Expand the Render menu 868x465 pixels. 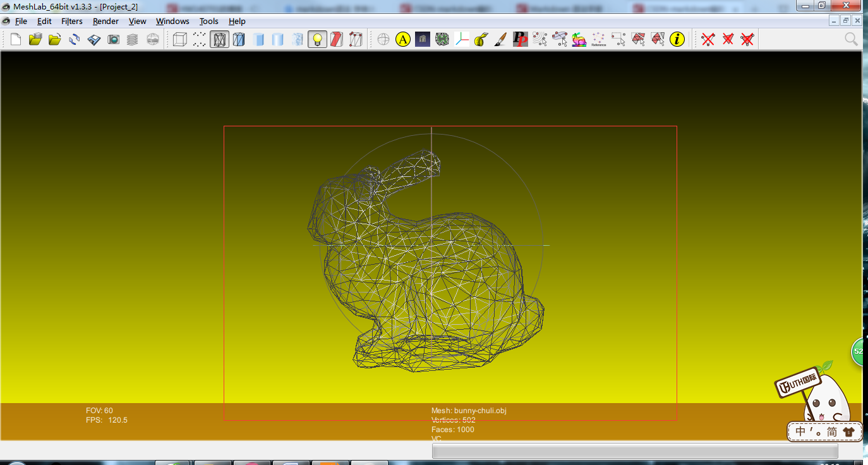pos(105,21)
